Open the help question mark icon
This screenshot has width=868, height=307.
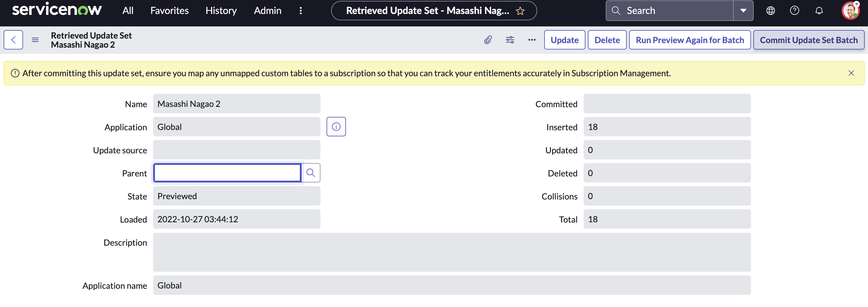click(795, 11)
